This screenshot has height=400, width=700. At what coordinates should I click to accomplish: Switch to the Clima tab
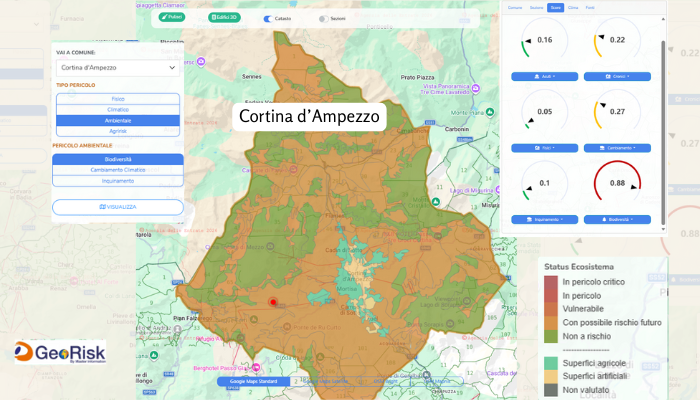pyautogui.click(x=573, y=8)
